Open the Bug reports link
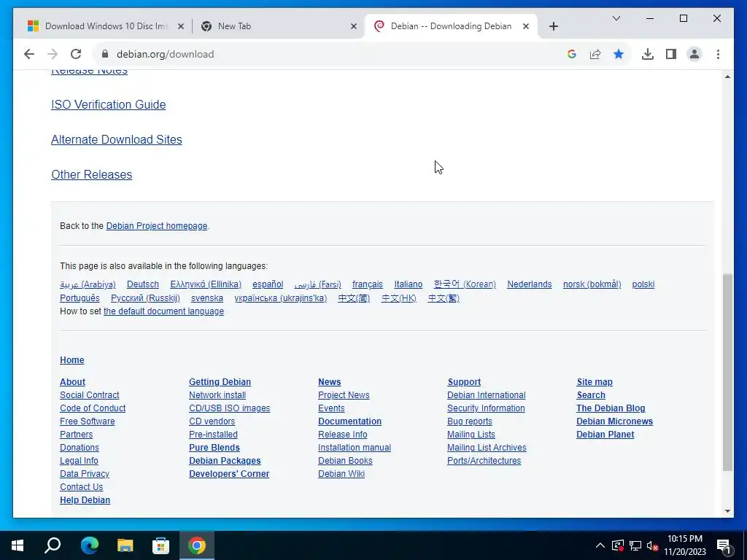The width and height of the screenshot is (747, 560). click(469, 421)
